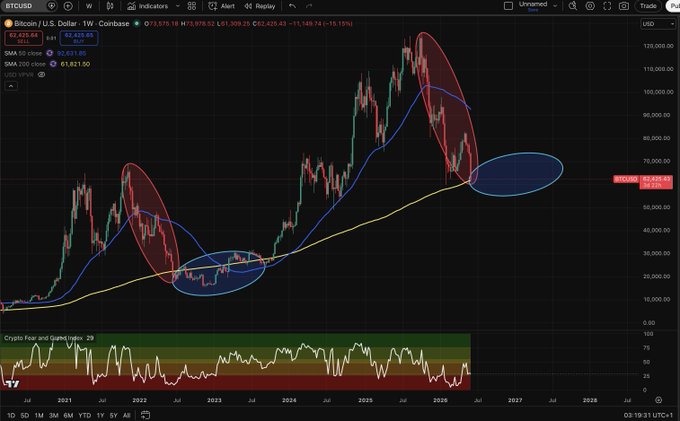Click the 61,821.50 SMA 200 value

75,64
